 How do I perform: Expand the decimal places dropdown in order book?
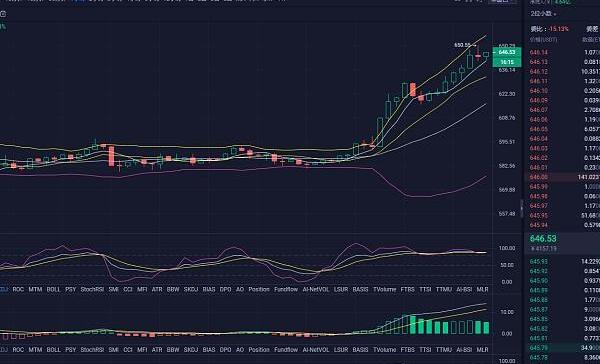tap(543, 14)
